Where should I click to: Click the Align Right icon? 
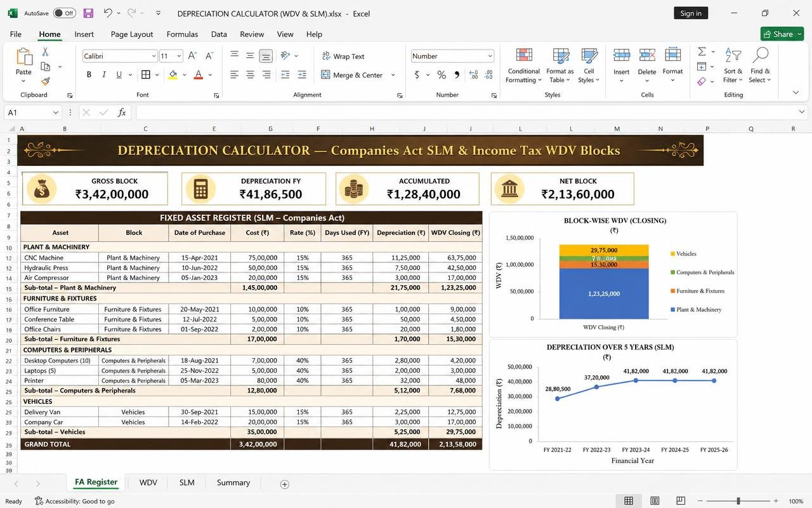pos(266,74)
